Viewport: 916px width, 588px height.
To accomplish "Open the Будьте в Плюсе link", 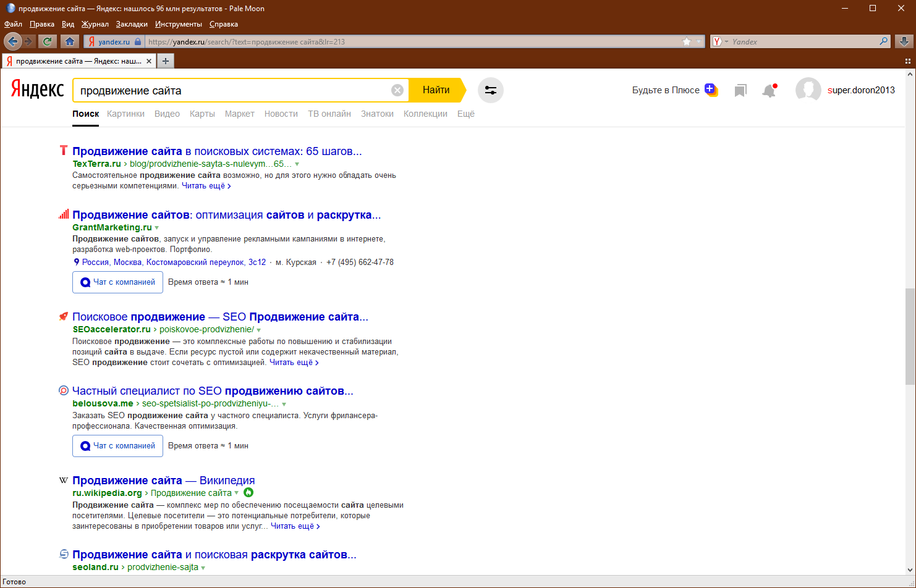I will pyautogui.click(x=666, y=90).
